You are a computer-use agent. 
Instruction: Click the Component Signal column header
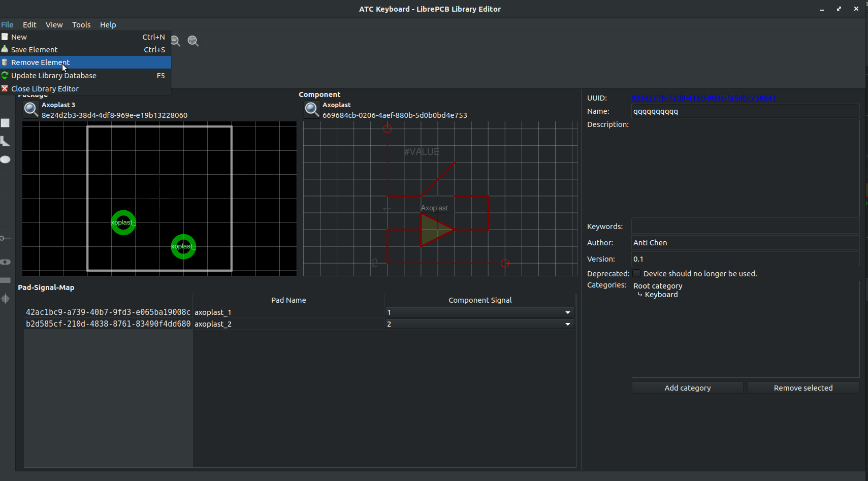click(x=480, y=300)
